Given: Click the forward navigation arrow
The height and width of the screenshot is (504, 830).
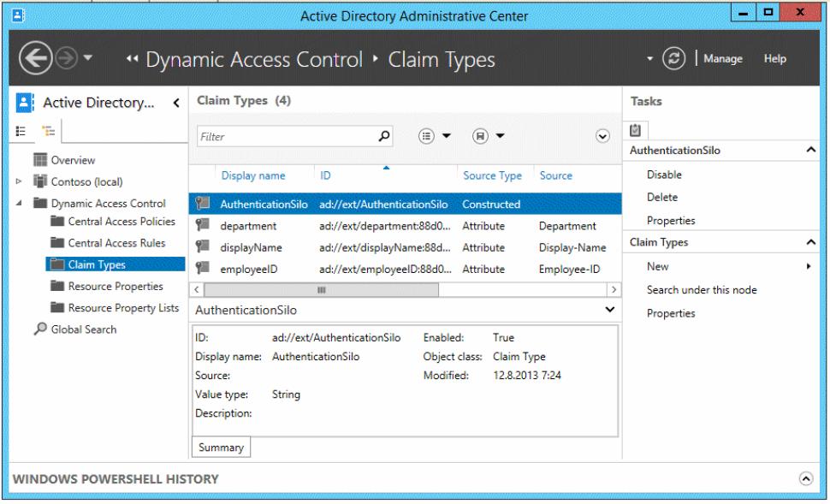Looking at the screenshot, I should click(67, 58).
